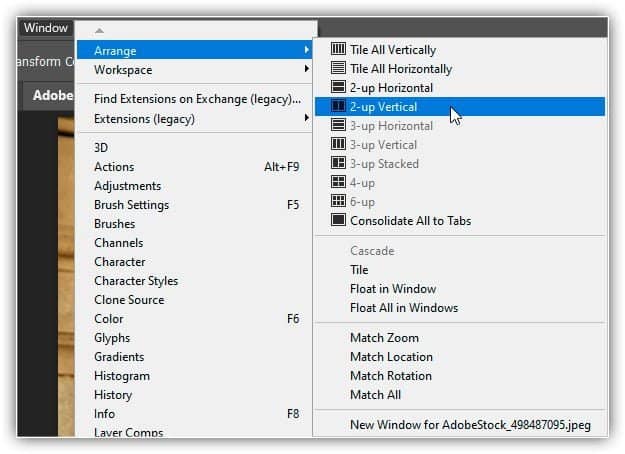Viewport: 625px width, 454px height.
Task: Click the Consolidate All to Tabs icon
Action: (339, 221)
